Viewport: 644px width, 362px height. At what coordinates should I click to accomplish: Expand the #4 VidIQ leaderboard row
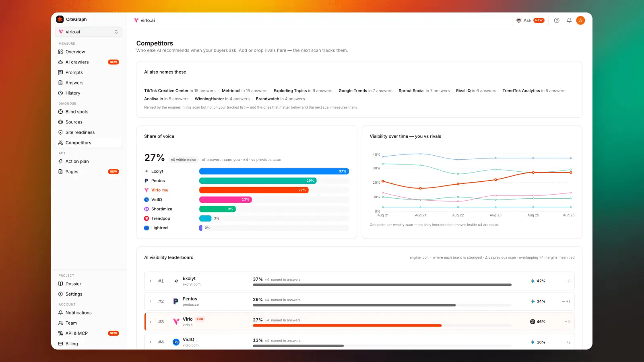tap(151, 342)
